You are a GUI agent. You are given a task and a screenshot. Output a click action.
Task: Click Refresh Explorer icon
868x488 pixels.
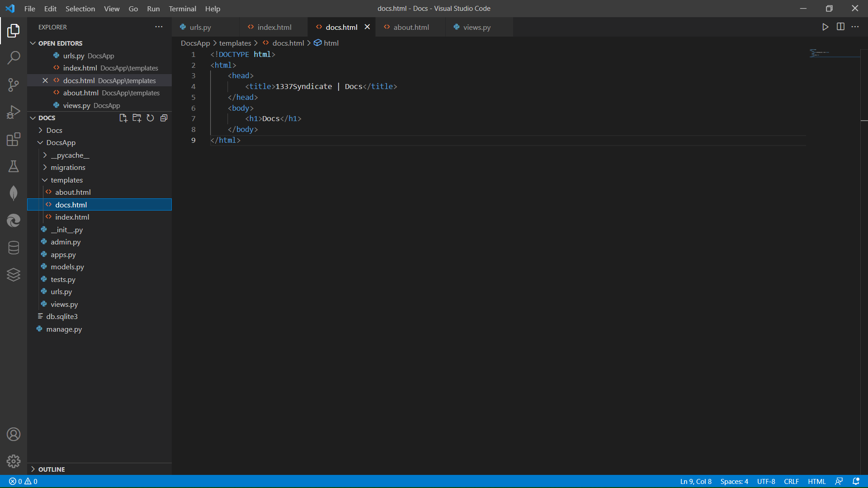tap(150, 118)
